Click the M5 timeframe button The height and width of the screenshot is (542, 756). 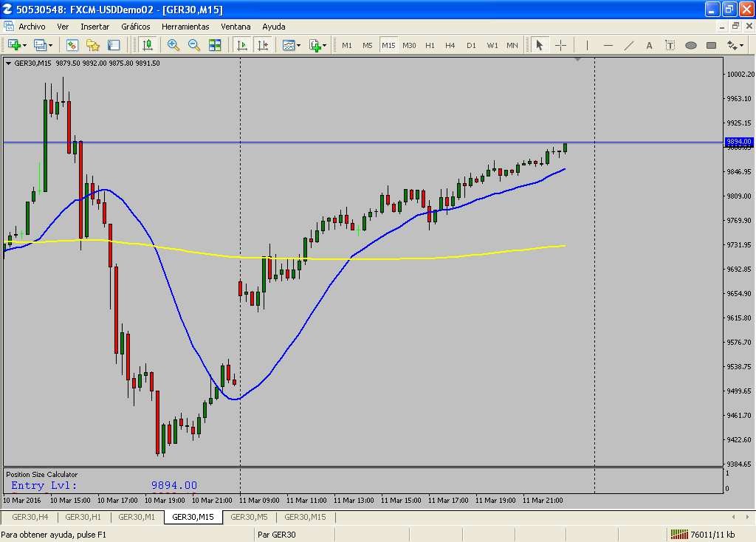pyautogui.click(x=368, y=45)
